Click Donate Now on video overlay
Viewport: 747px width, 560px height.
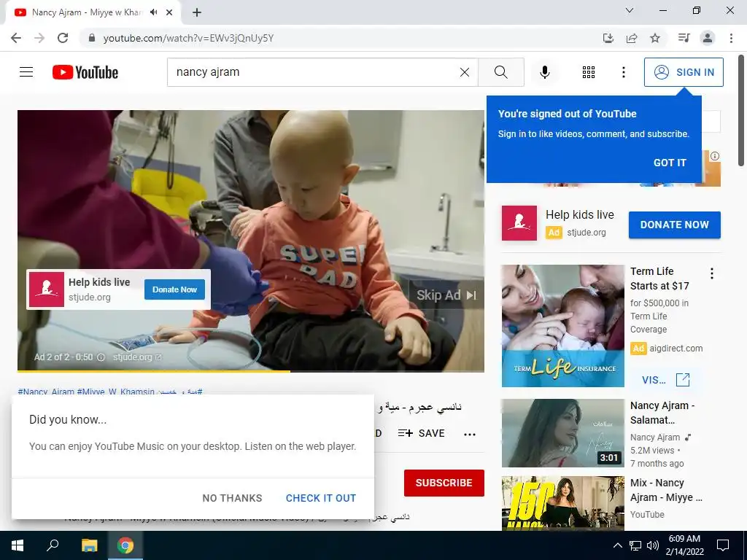[x=174, y=289]
